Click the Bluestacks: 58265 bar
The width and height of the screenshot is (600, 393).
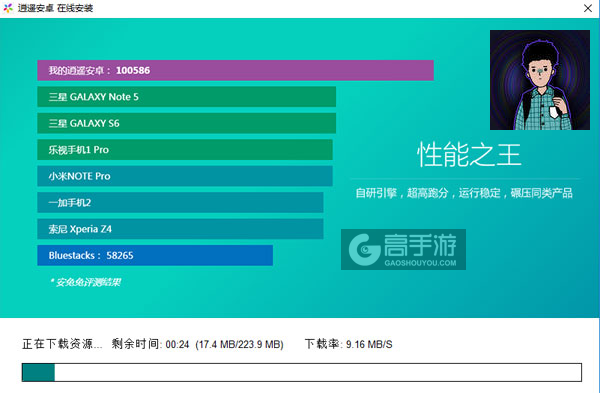pos(155,255)
